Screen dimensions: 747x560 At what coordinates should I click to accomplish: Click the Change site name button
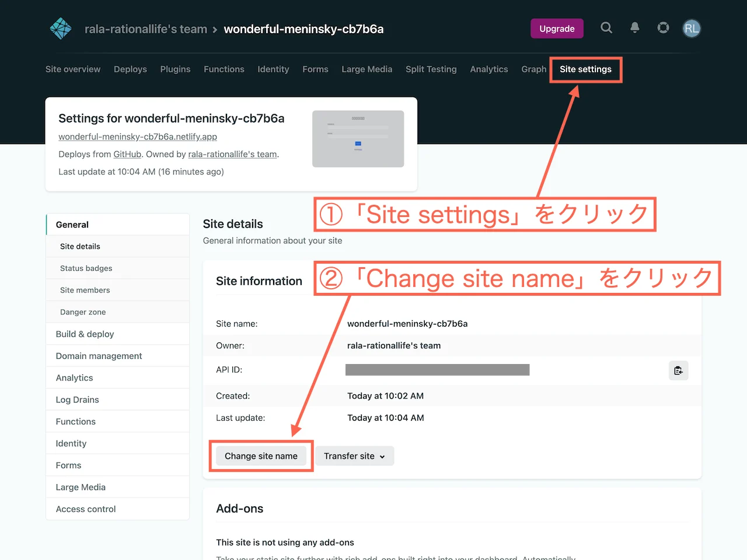pyautogui.click(x=261, y=456)
